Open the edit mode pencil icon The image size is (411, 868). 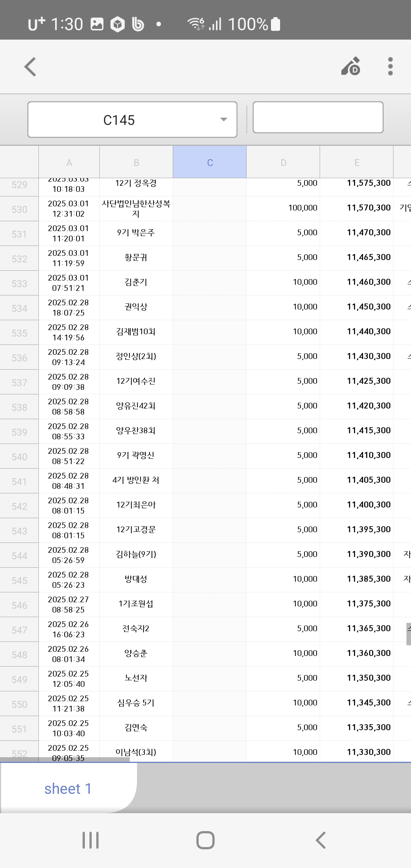351,67
